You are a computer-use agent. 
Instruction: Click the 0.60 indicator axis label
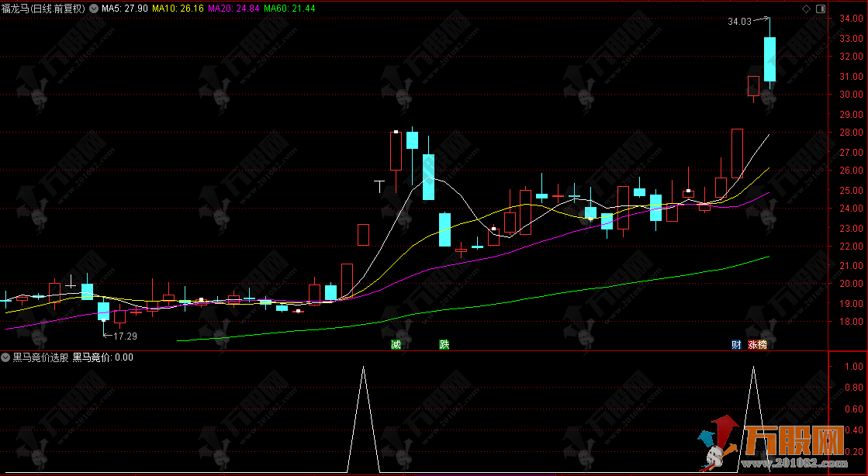[x=854, y=409]
